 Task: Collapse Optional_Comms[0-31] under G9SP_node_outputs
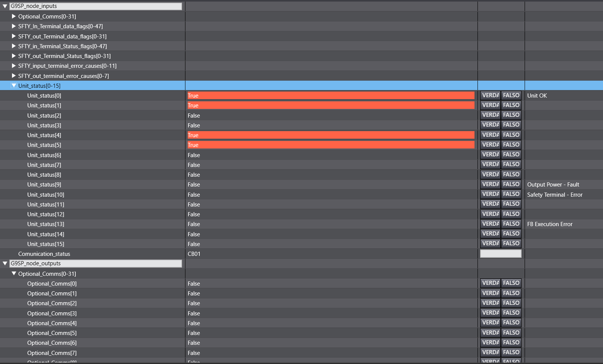[14, 274]
